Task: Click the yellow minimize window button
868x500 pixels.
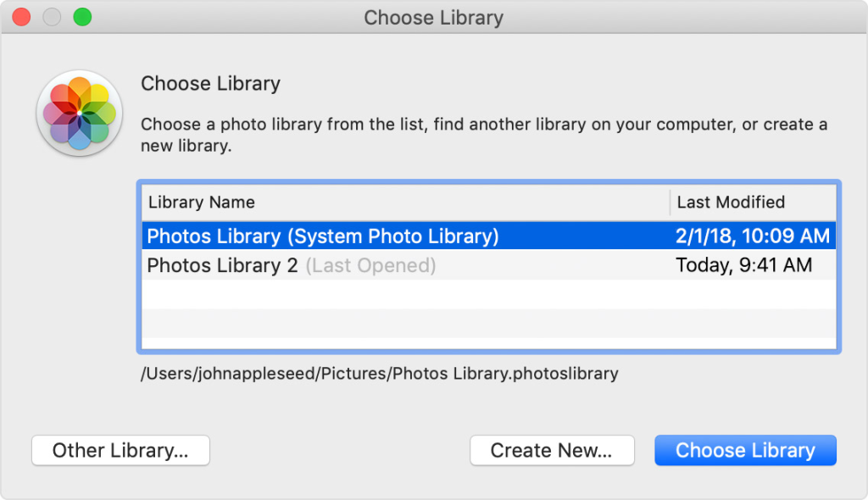Action: [52, 17]
